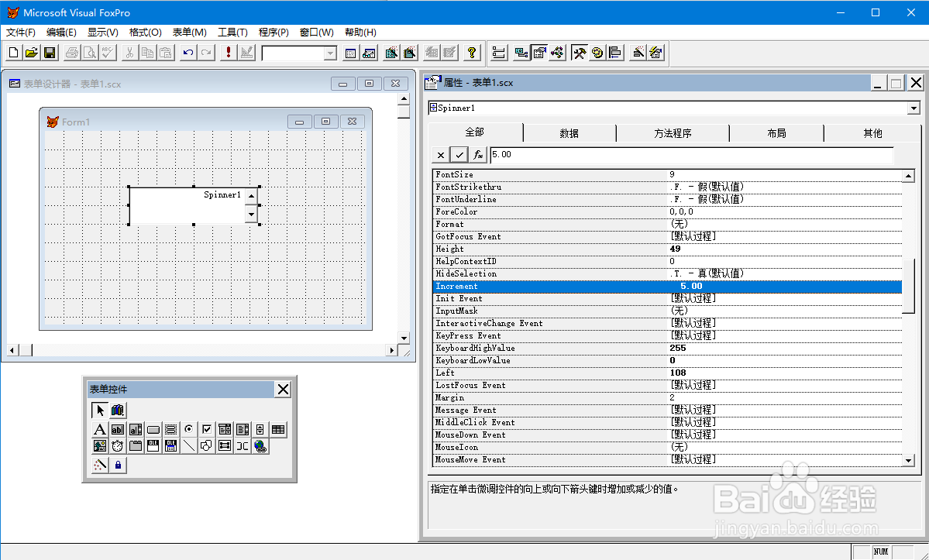Toggle the Properties window toolbar icon

coord(539,53)
